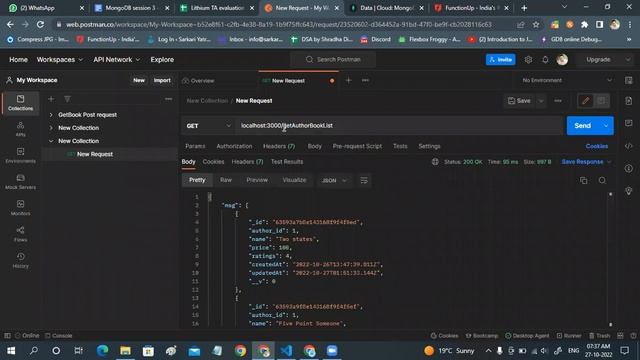This screenshot has height=360, width=640.
Task: Open the Mock Servers sidebar panel
Action: click(x=20, y=182)
